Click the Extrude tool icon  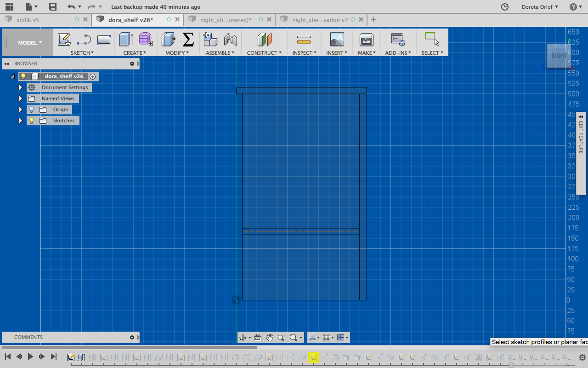(x=126, y=40)
